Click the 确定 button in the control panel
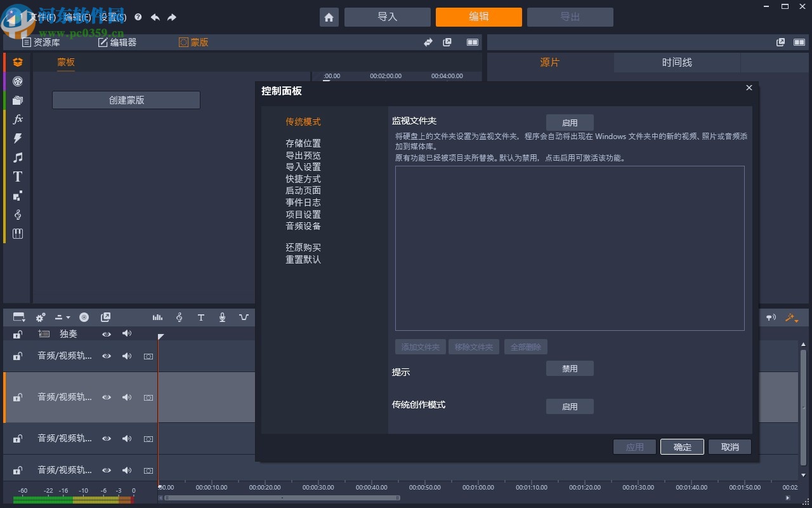This screenshot has height=508, width=812. (682, 446)
